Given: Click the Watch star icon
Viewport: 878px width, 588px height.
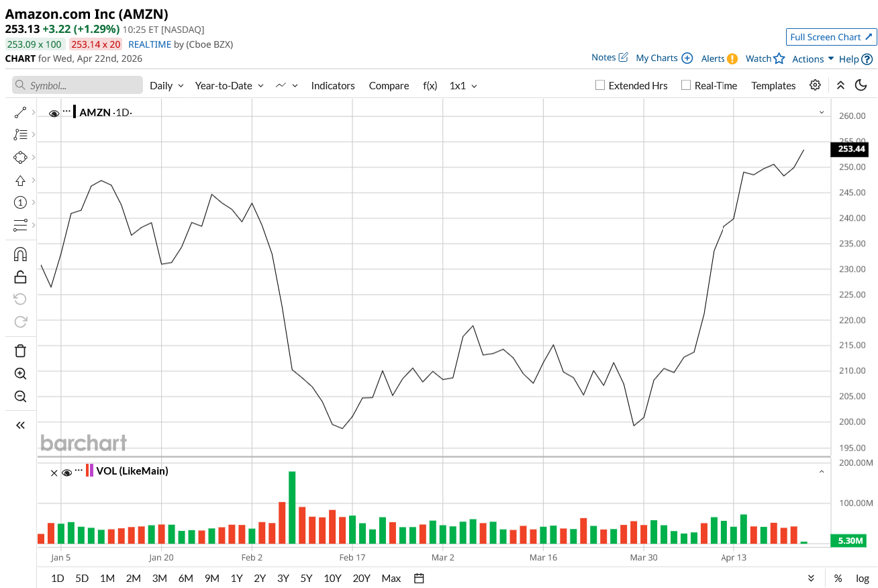Looking at the screenshot, I should [x=779, y=58].
